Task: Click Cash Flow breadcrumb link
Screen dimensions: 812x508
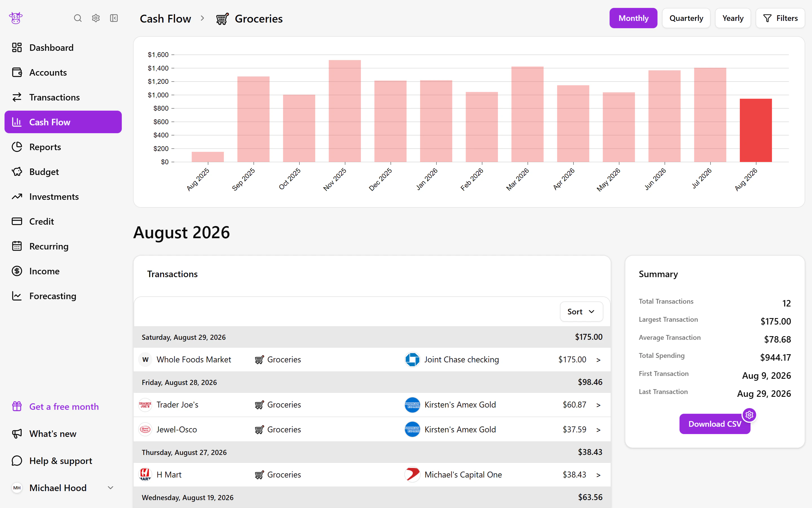Action: click(x=166, y=19)
